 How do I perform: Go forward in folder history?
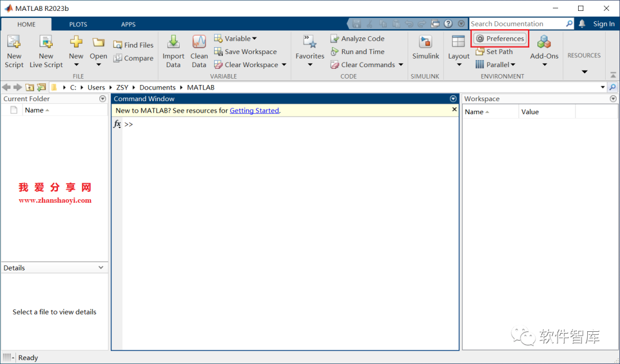pos(17,87)
